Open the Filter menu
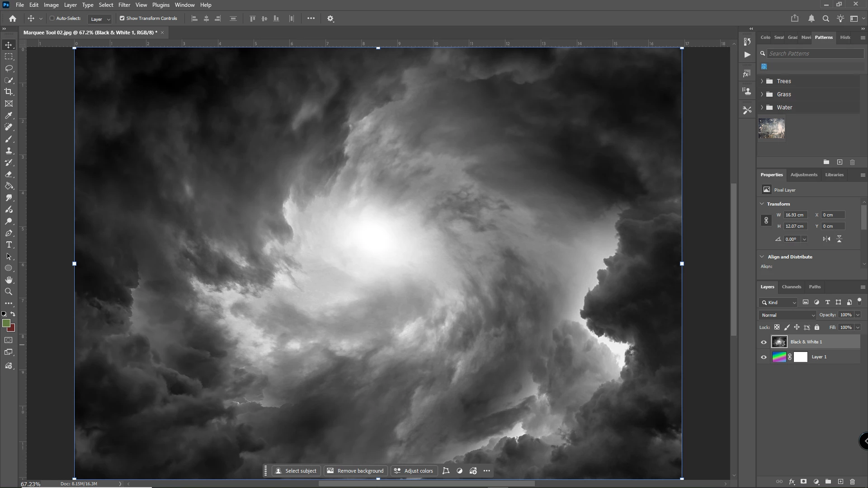Screen dimensions: 868x488 [x=124, y=5]
